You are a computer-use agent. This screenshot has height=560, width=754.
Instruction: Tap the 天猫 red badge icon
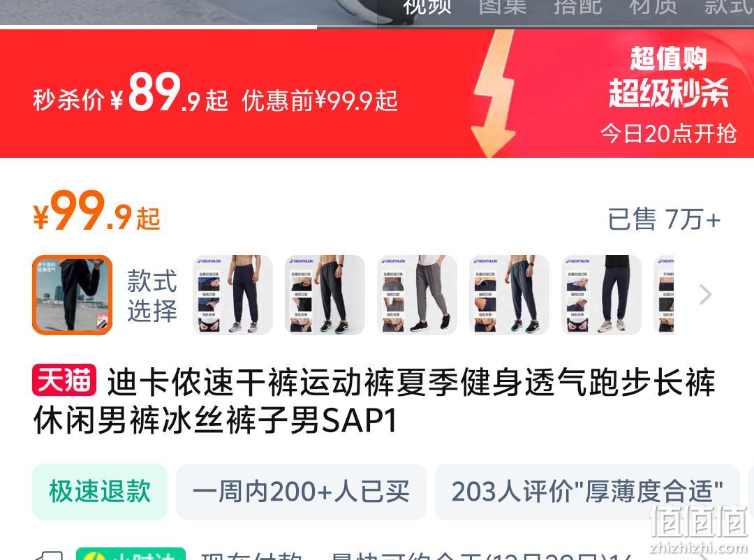64,380
